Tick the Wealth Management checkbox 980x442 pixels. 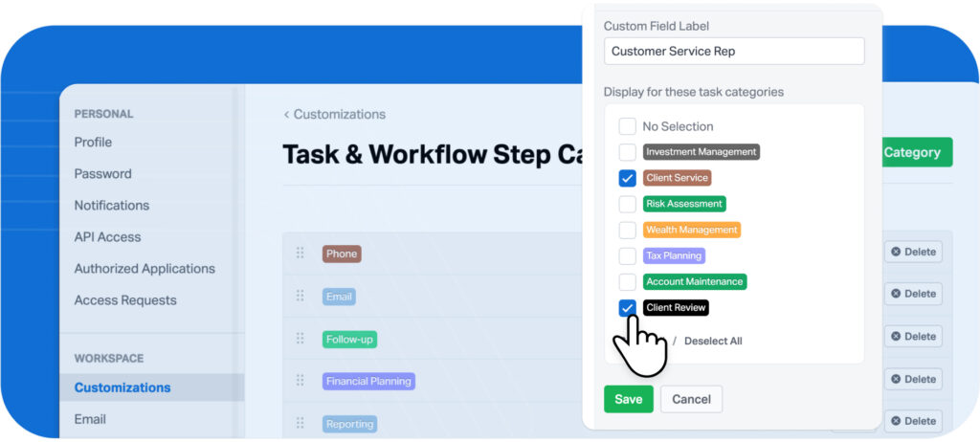pyautogui.click(x=627, y=230)
